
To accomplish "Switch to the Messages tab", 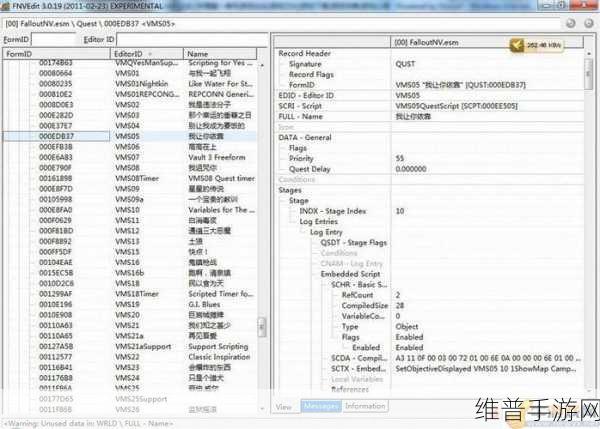I will [321, 406].
